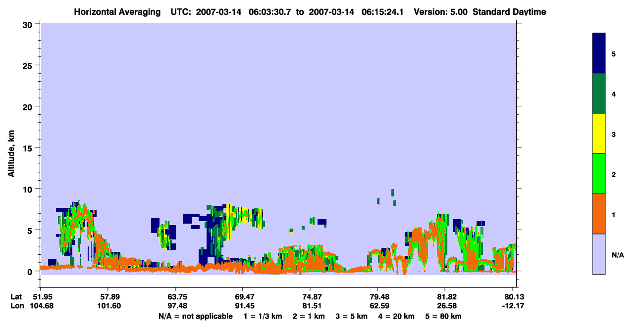Click the latitude value 80.13
This screenshot has height=330, width=644.
(514, 297)
